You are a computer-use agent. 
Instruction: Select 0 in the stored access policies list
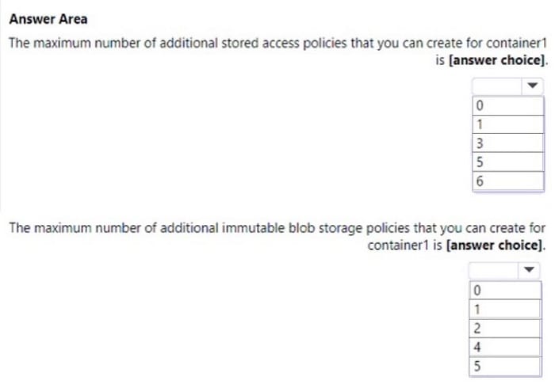(508, 105)
